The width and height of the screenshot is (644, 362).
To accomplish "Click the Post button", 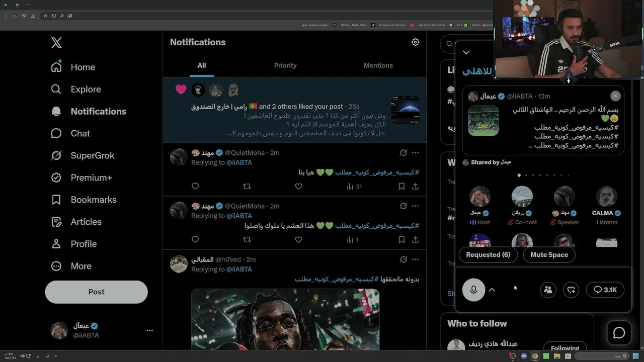I will tap(96, 292).
